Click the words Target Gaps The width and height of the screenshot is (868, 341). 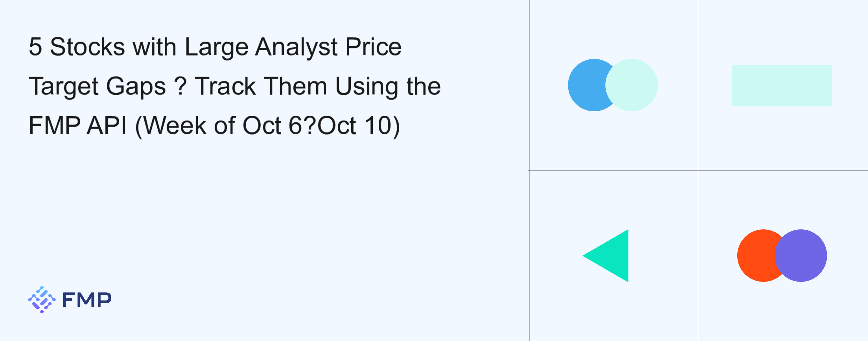click(x=97, y=86)
